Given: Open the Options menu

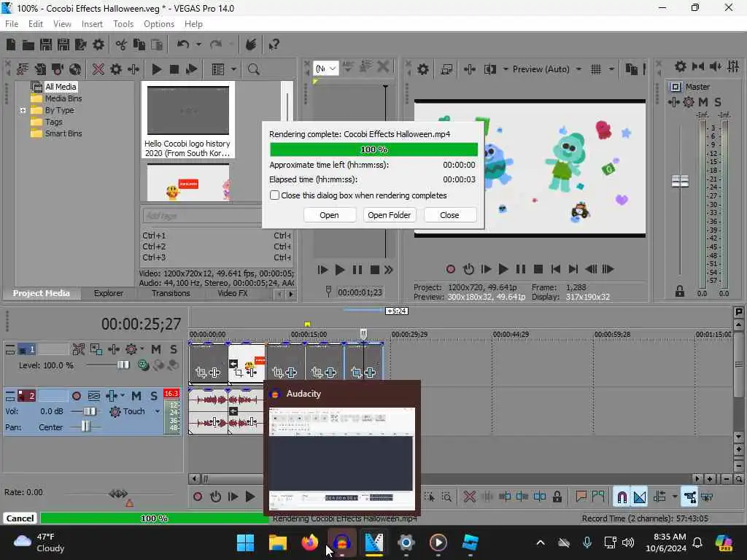Looking at the screenshot, I should pos(159,24).
